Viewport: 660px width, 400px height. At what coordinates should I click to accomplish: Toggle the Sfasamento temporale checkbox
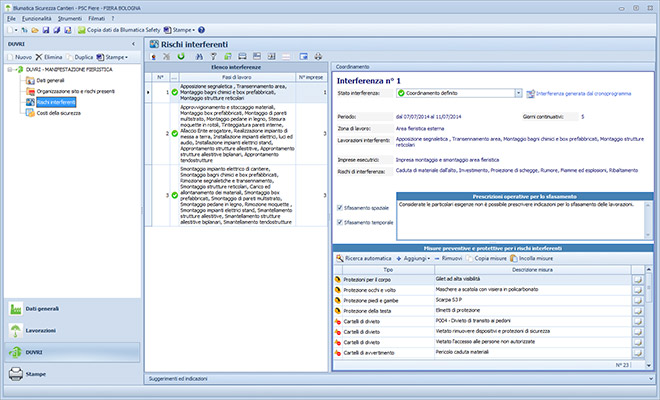[x=342, y=222]
